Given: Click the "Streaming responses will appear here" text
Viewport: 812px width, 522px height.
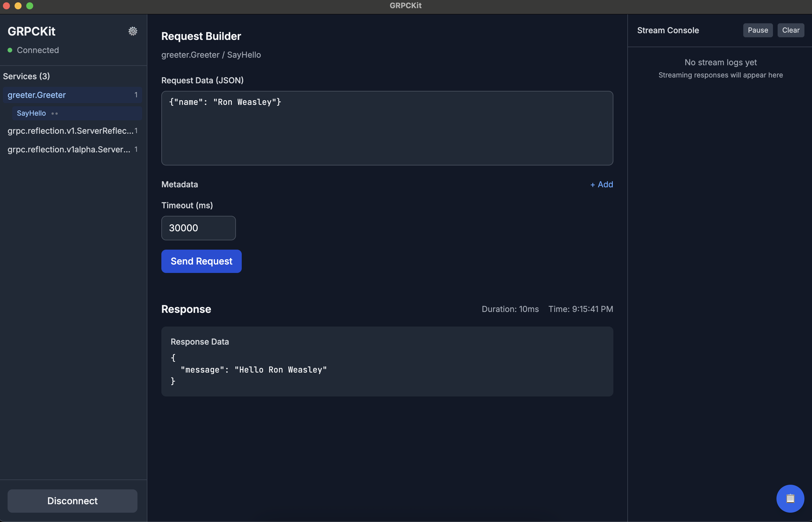Looking at the screenshot, I should [721, 75].
